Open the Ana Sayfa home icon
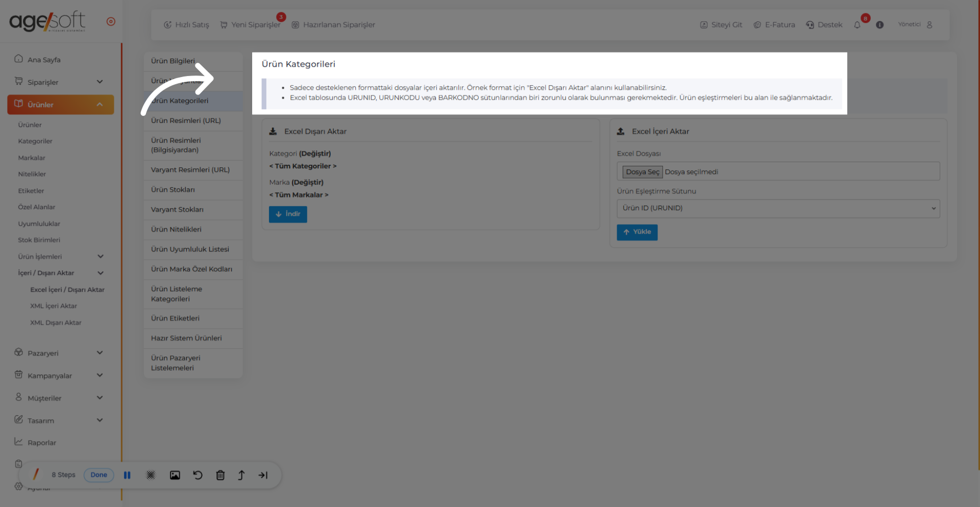 (18, 59)
